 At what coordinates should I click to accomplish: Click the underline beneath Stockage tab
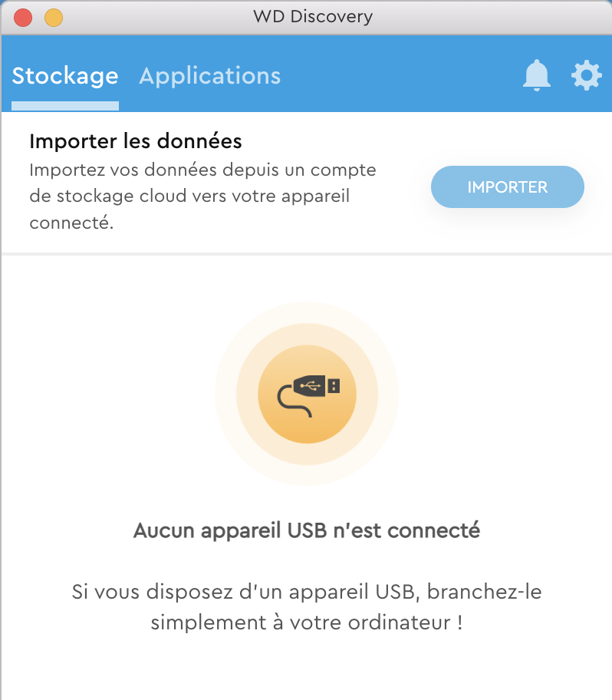65,106
